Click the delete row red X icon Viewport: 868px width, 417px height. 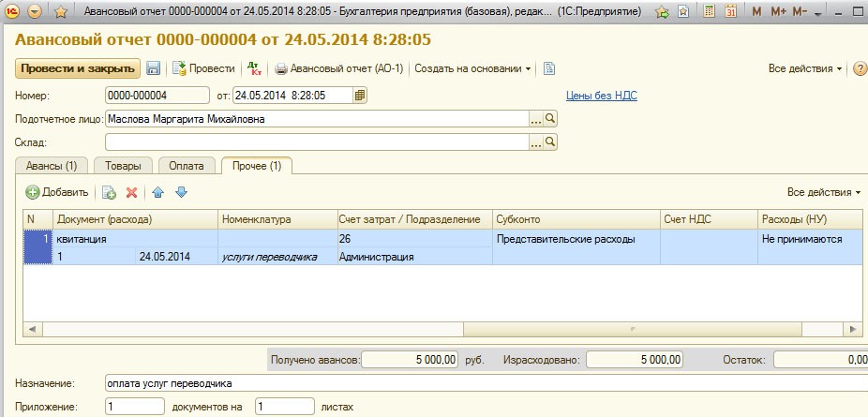tap(132, 192)
